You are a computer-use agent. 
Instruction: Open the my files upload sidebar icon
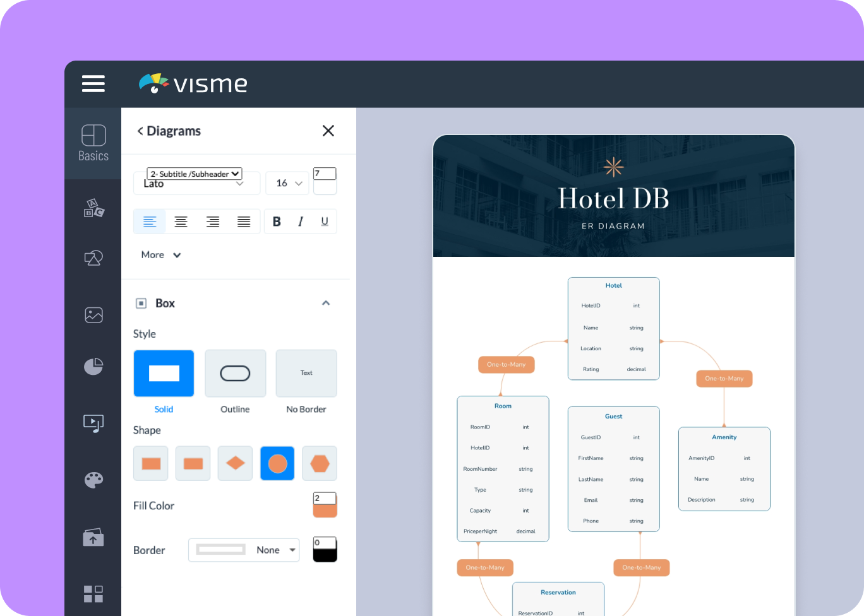(x=93, y=537)
